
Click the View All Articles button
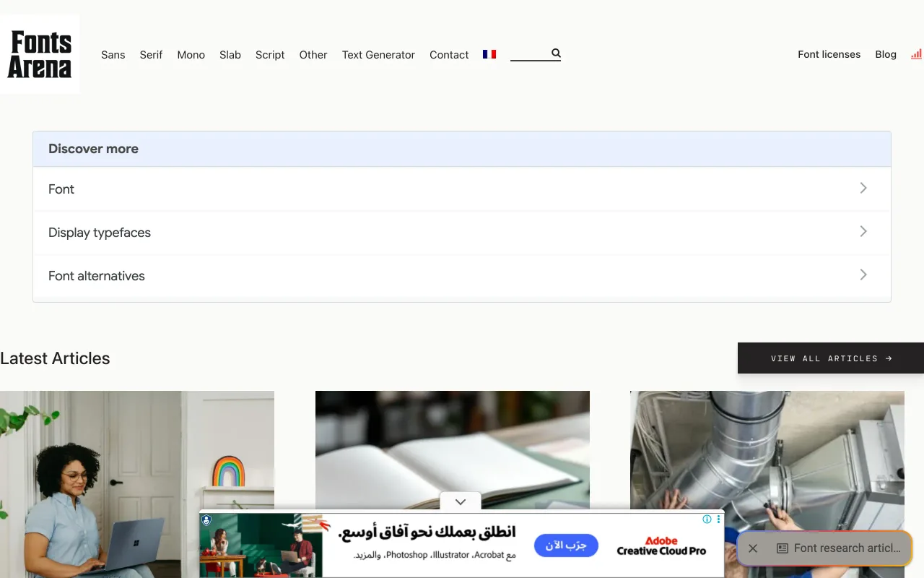pos(831,358)
